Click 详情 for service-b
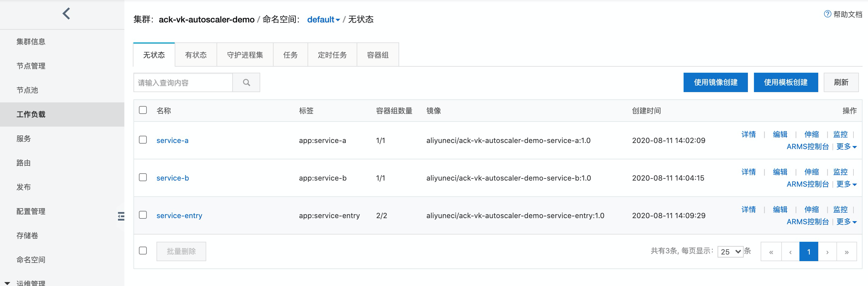The width and height of the screenshot is (868, 286). 749,172
